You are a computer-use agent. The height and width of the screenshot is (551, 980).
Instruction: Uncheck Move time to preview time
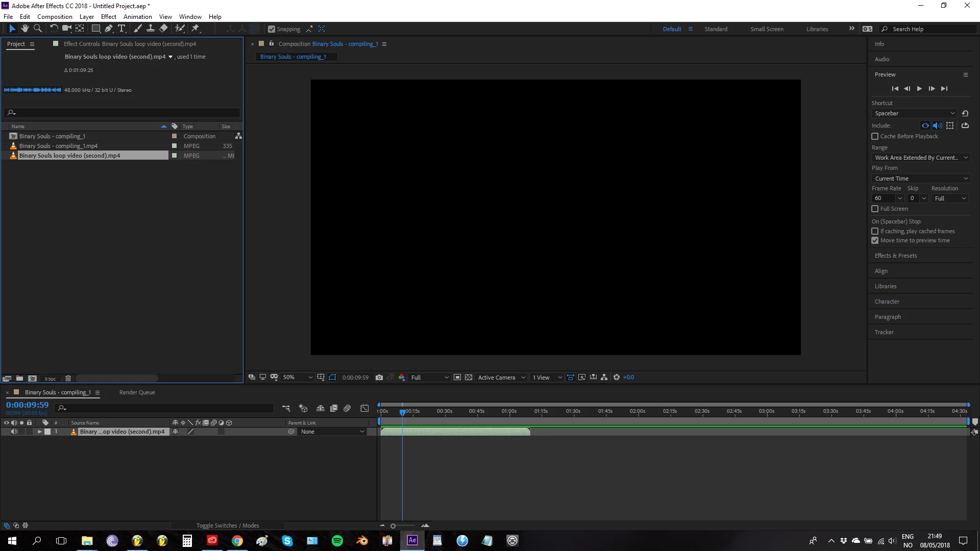click(x=875, y=240)
